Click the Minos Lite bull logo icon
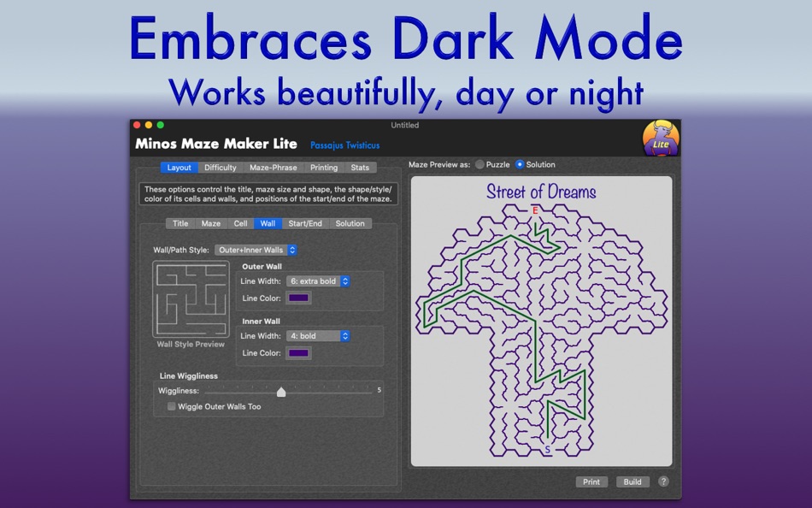 [x=661, y=138]
